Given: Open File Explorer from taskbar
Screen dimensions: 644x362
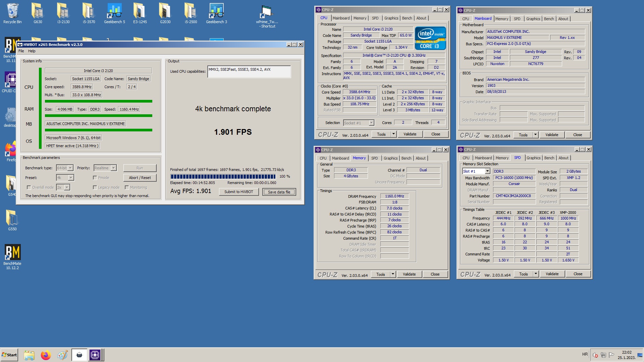Looking at the screenshot, I should (29, 355).
